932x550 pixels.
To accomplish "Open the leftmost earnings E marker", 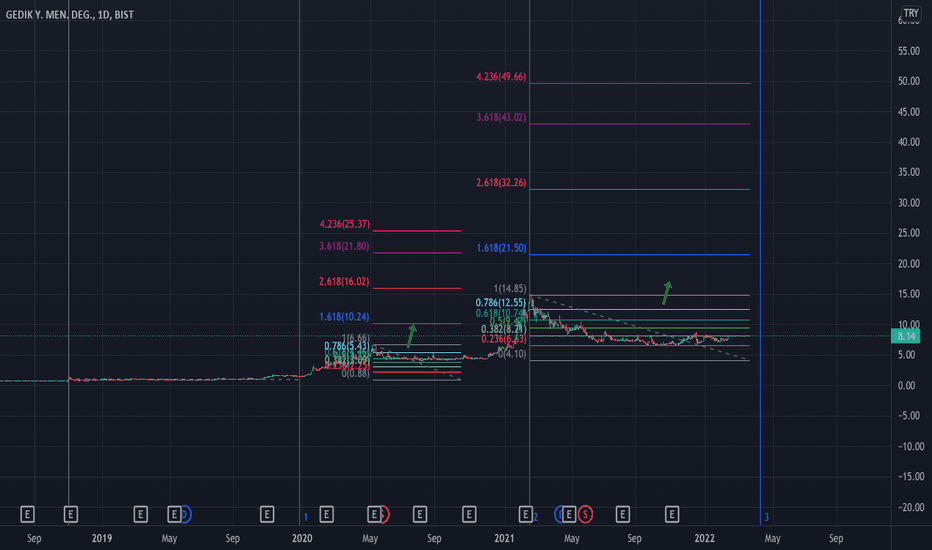I will click(27, 514).
